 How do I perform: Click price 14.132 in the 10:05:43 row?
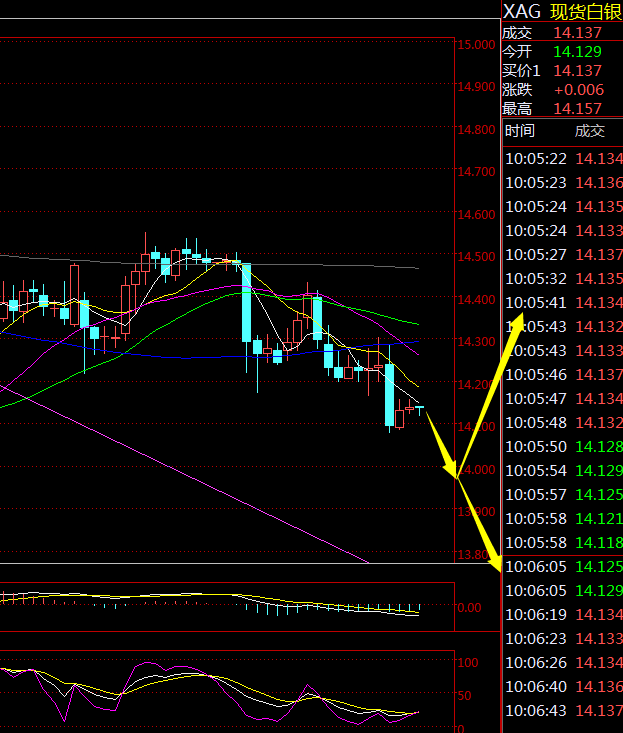click(x=599, y=327)
